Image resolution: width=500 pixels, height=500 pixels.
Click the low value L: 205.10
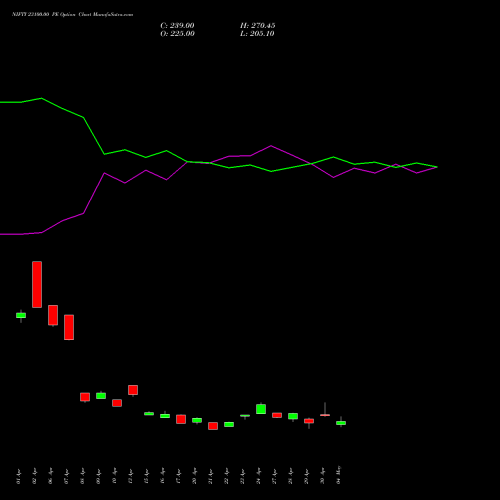(257, 34)
